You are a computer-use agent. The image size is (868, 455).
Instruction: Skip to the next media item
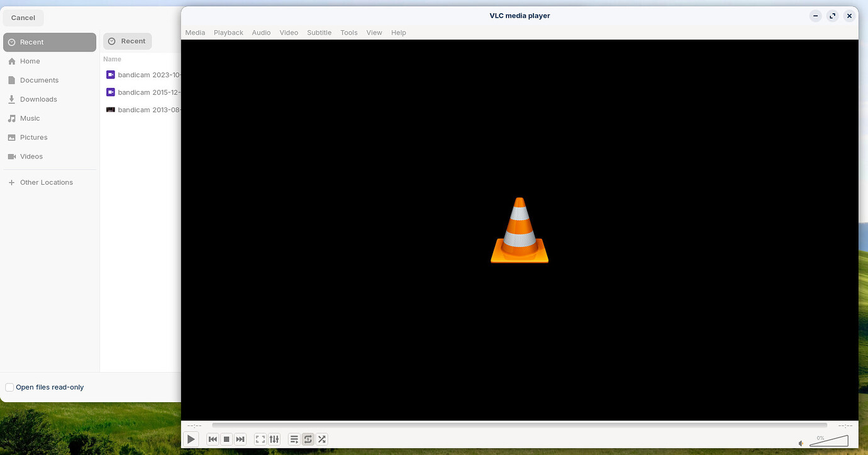(x=240, y=439)
